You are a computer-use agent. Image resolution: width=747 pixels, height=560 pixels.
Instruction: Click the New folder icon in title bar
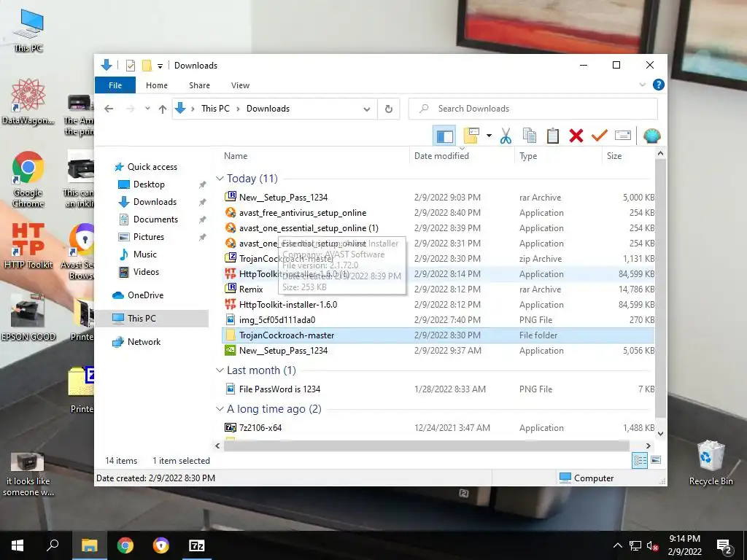pos(147,66)
